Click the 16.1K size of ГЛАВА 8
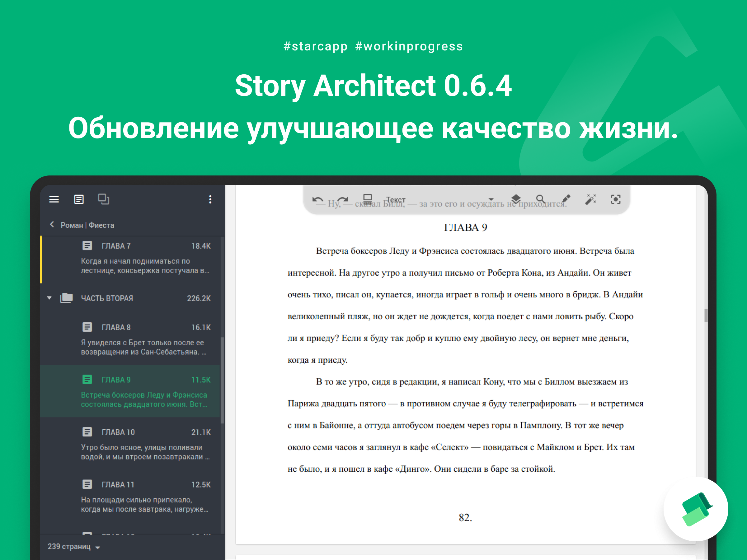Viewport: 747px width, 560px height. (201, 327)
